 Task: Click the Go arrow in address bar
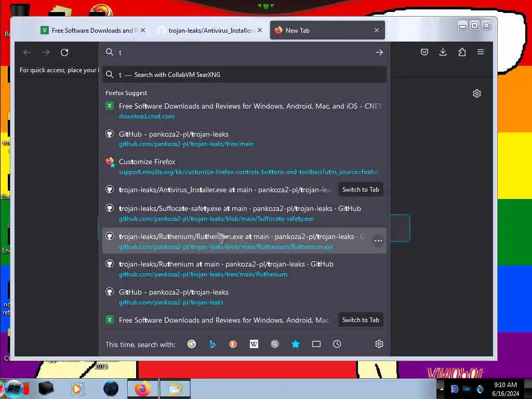pos(379,52)
